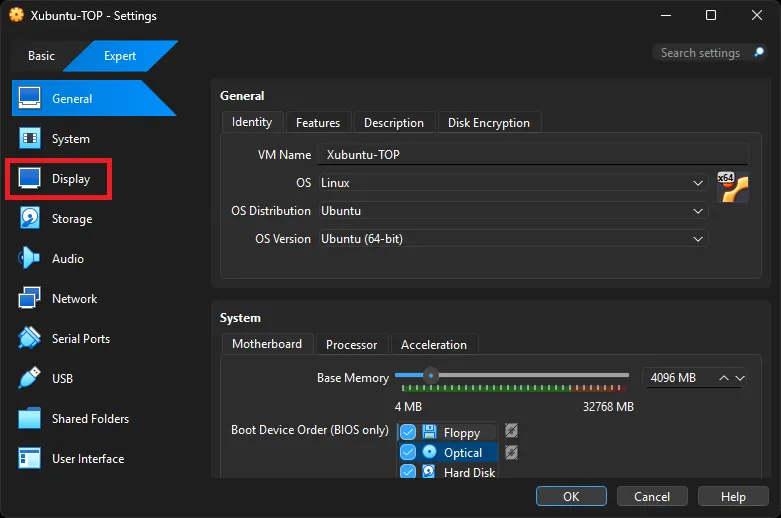This screenshot has height=518, width=781.
Task: Uncheck the Optical boot device checkbox
Action: click(408, 452)
